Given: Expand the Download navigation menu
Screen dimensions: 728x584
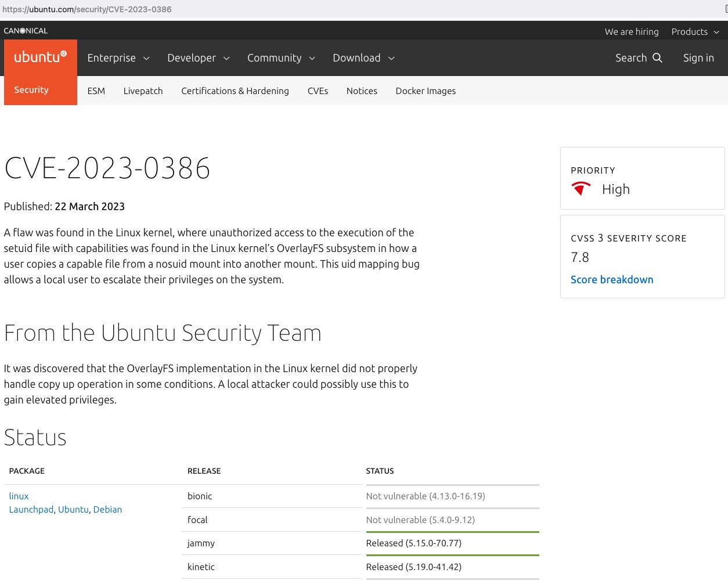Looking at the screenshot, I should [364, 57].
